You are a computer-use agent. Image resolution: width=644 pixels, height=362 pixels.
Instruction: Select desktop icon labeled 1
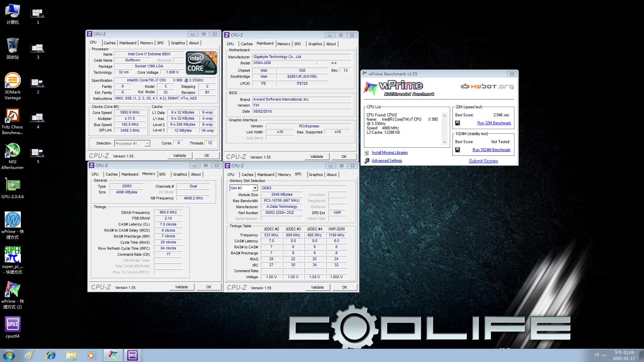38,16
